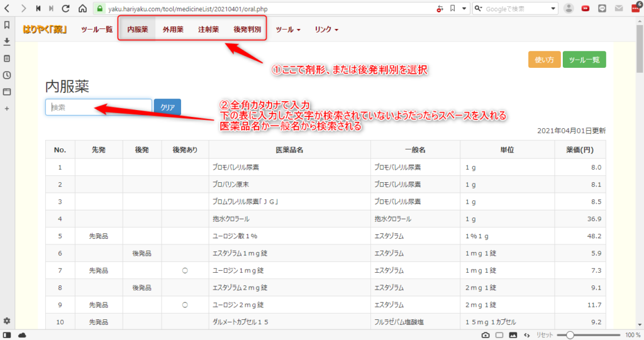Switch to the 外用薬 tab

click(x=173, y=30)
